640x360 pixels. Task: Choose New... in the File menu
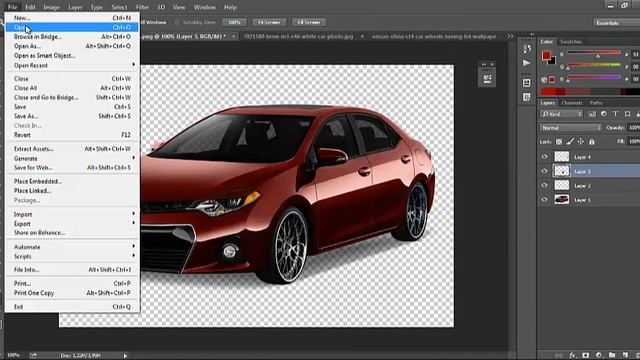coord(72,18)
